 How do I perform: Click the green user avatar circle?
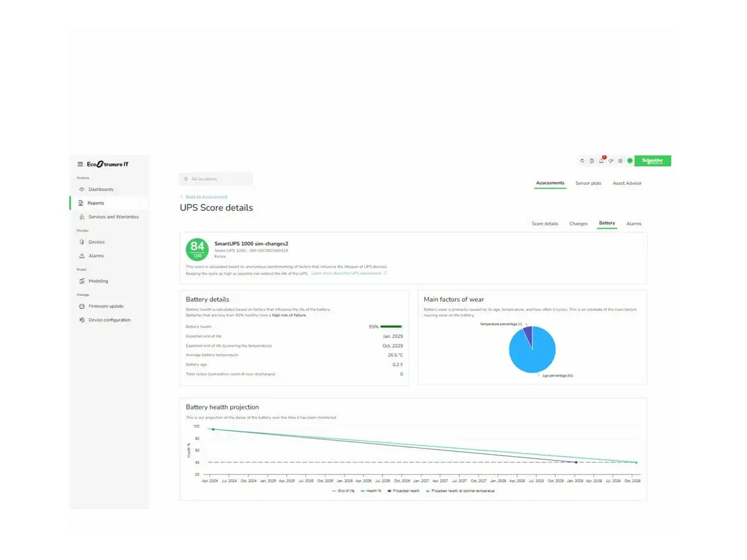[629, 161]
